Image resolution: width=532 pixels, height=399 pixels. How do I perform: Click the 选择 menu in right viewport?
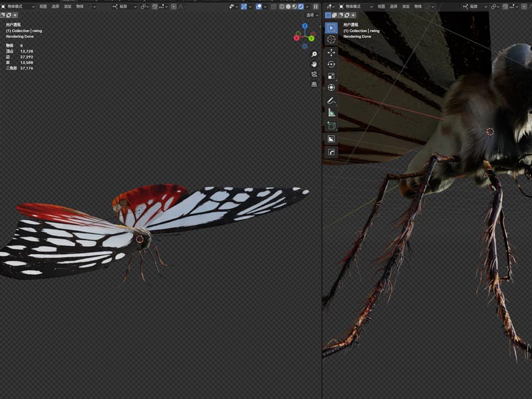tap(394, 7)
